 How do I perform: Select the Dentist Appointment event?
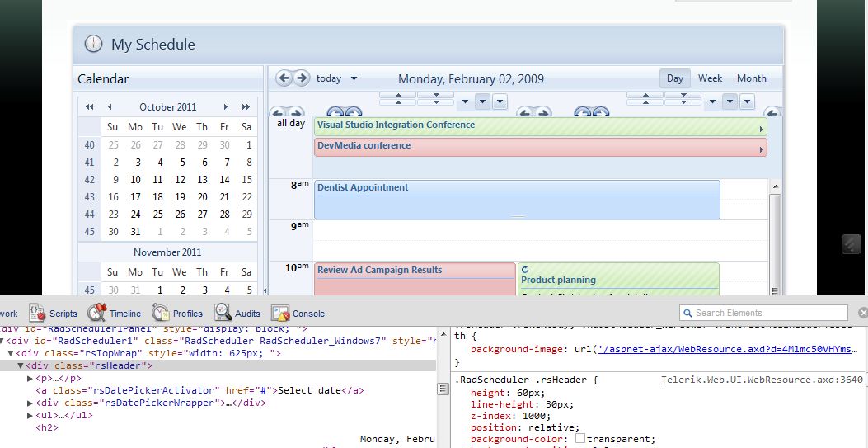tap(517, 200)
